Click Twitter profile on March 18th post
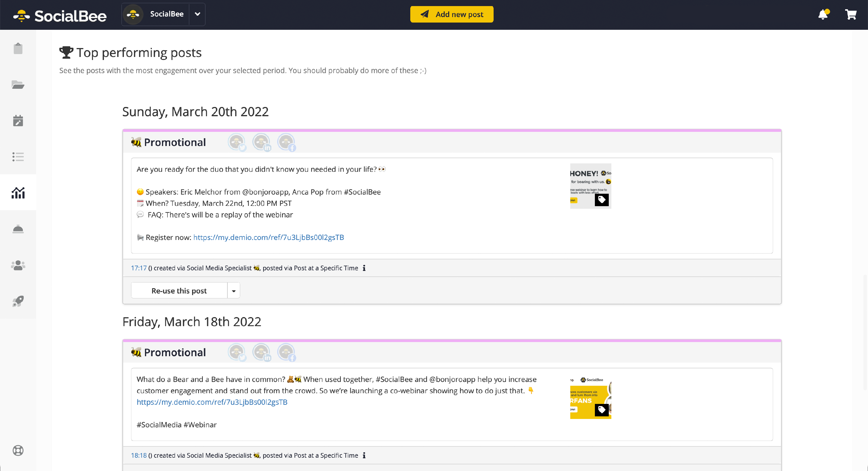Image resolution: width=868 pixels, height=471 pixels. [237, 352]
